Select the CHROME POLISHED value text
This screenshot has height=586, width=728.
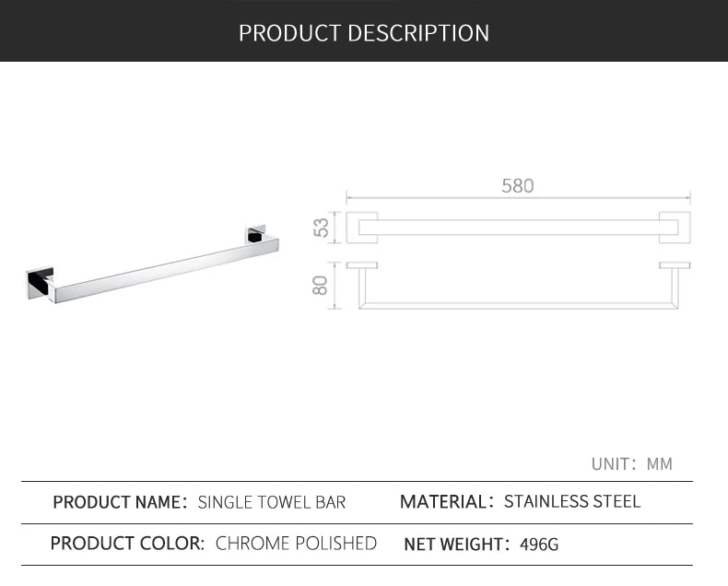pyautogui.click(x=296, y=544)
